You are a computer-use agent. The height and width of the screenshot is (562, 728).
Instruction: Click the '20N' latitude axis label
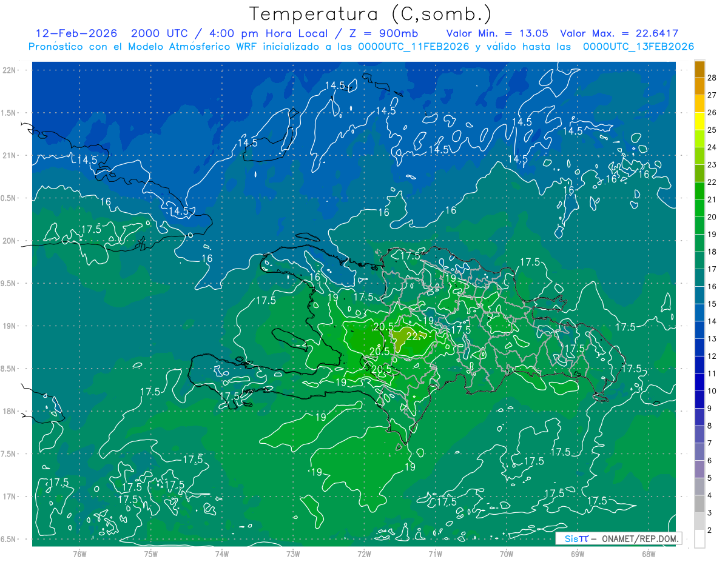click(9, 241)
